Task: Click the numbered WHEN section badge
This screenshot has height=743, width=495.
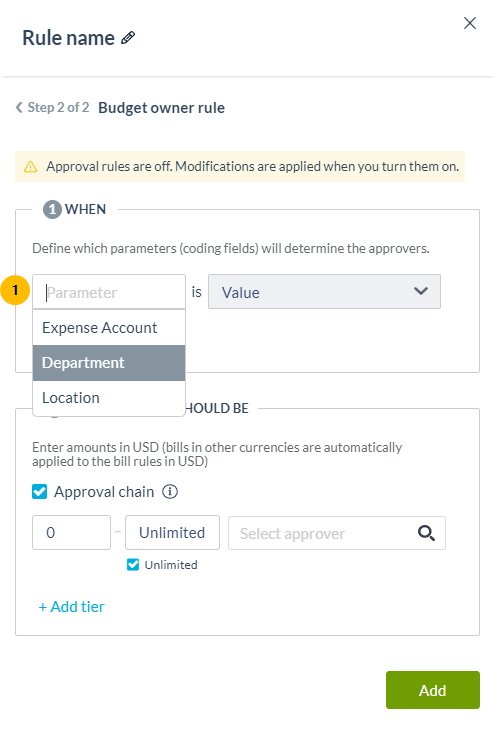Action: pyautogui.click(x=52, y=209)
